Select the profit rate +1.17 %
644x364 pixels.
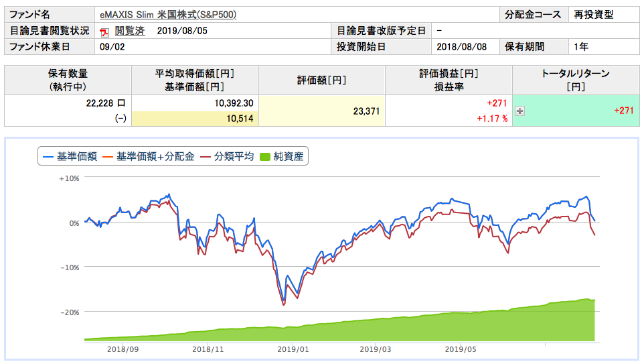click(492, 119)
